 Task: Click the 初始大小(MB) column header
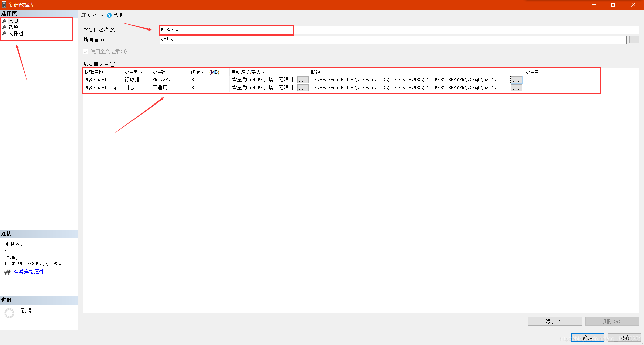[x=209, y=72]
